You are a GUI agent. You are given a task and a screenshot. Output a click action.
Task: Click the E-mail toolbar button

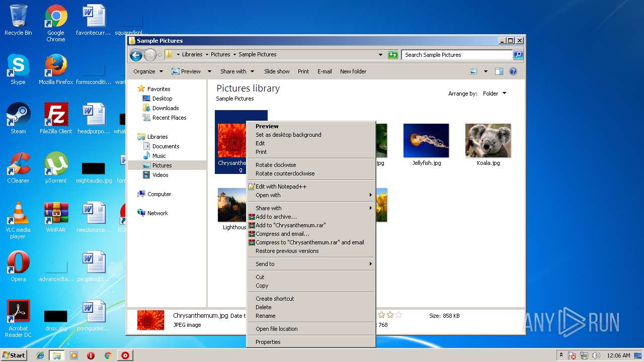click(325, 71)
